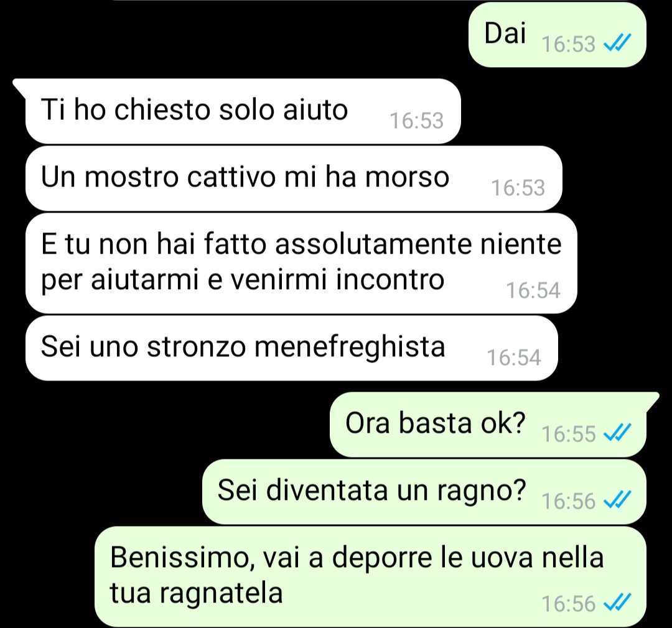The image size is (672, 628).
Task: Tap 'Un mostro cattivo mi ha morso' bubble
Action: pyautogui.click(x=294, y=178)
